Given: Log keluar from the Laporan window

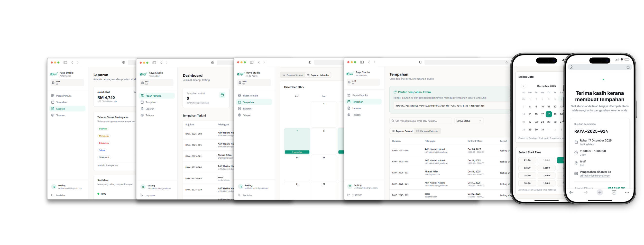Looking at the screenshot, I should pos(58,195).
